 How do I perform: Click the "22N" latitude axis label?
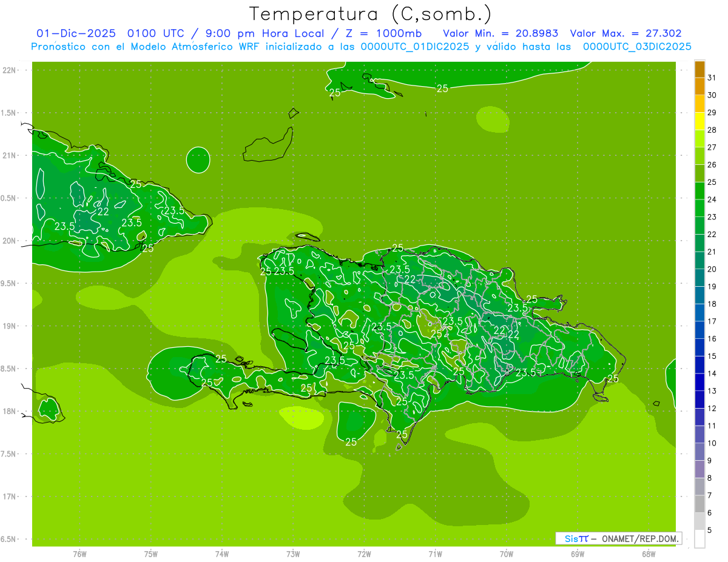[x=10, y=70]
